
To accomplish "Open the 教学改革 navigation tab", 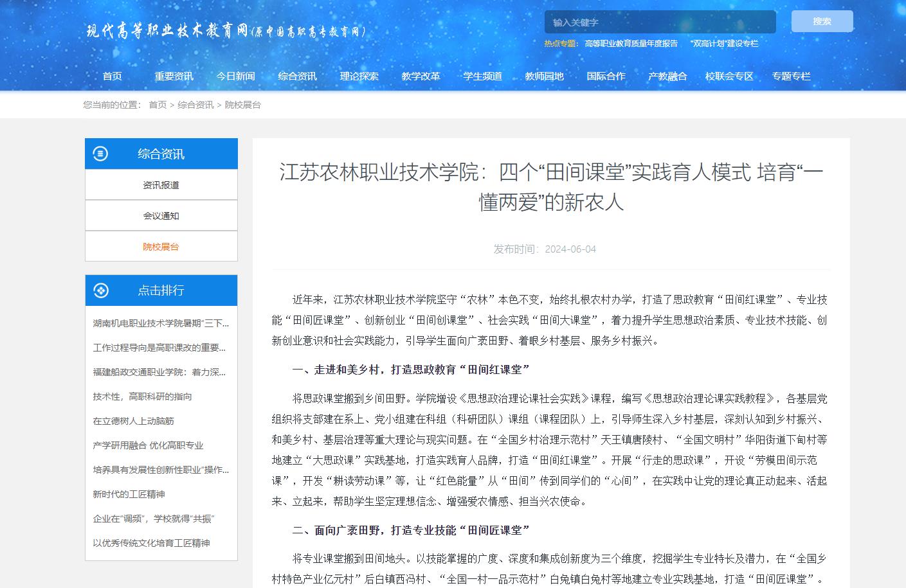I will pyautogui.click(x=421, y=76).
